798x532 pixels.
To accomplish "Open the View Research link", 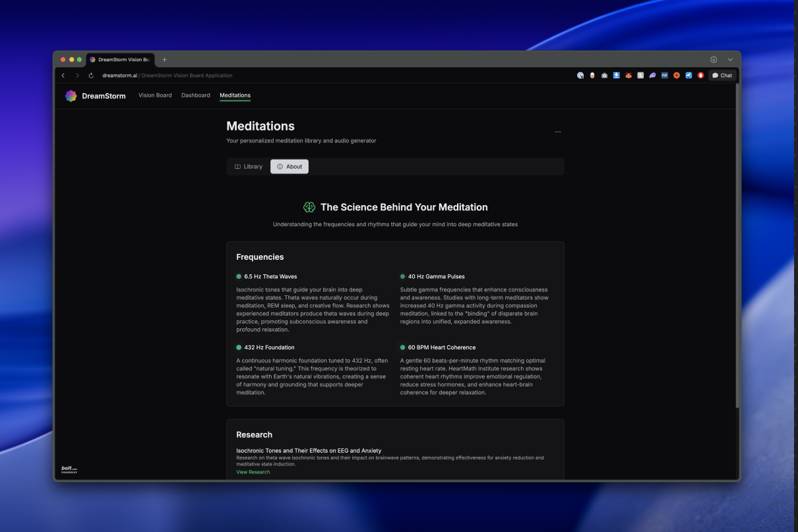I will (x=253, y=472).
